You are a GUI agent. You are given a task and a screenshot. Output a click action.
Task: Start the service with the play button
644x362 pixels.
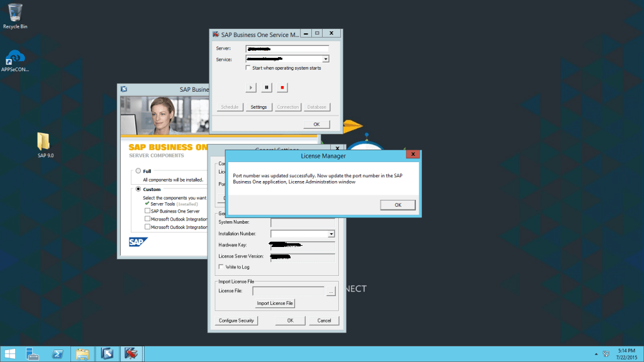pyautogui.click(x=251, y=87)
